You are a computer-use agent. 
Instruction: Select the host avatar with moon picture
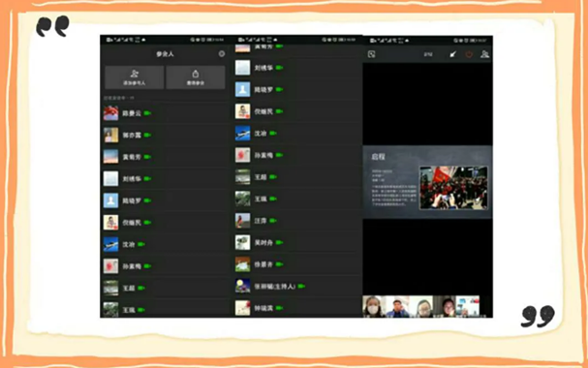(x=242, y=286)
